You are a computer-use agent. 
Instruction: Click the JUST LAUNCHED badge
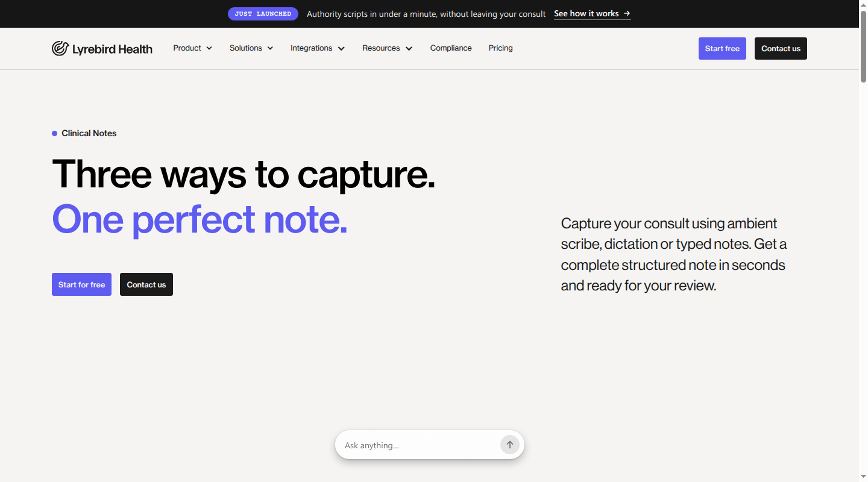(x=263, y=14)
